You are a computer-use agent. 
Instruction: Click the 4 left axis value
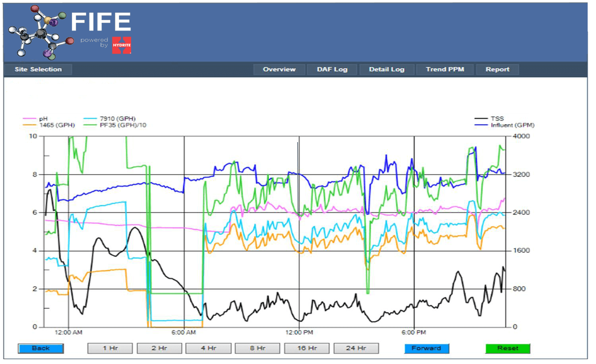click(x=35, y=250)
